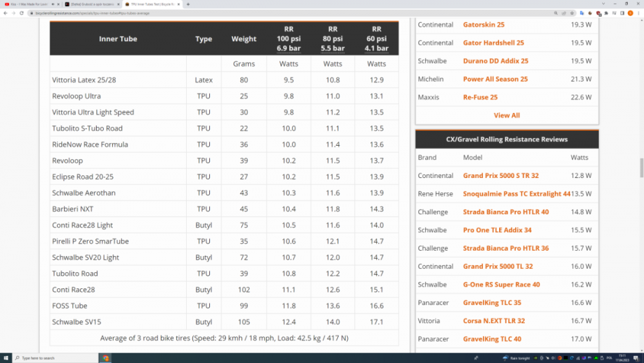
Task: Open GravelKing TLC 40 link
Action: tap(491, 338)
